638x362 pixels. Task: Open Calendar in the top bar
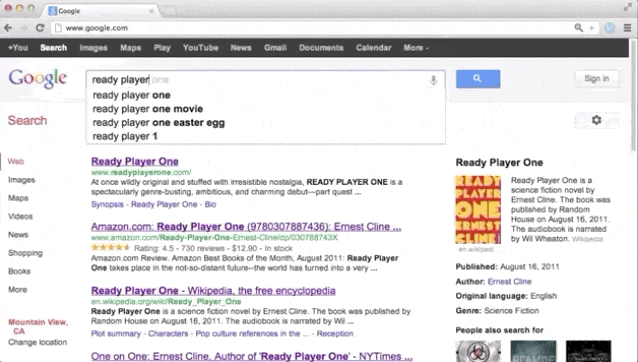(374, 48)
